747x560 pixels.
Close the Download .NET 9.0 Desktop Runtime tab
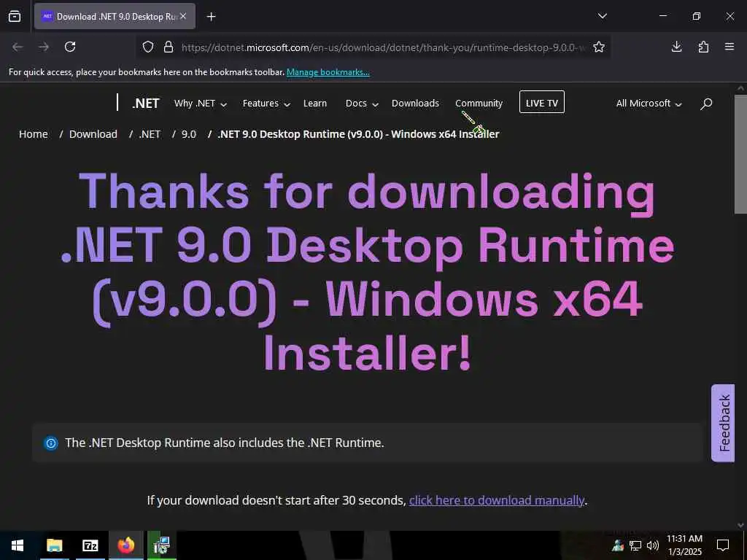pyautogui.click(x=183, y=16)
